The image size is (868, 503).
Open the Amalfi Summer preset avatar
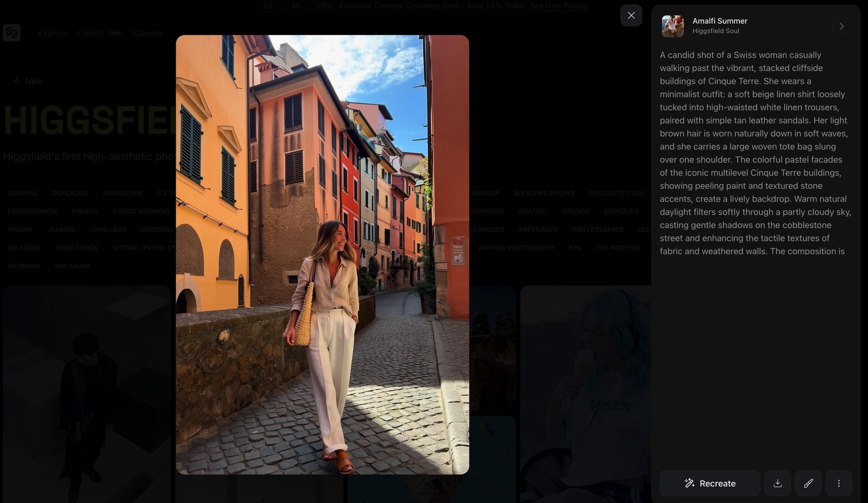(673, 26)
